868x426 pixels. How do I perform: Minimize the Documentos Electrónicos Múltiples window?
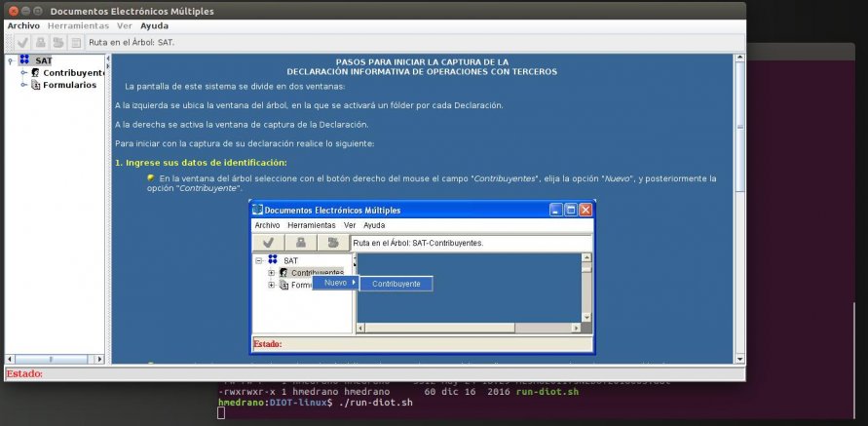click(x=25, y=11)
